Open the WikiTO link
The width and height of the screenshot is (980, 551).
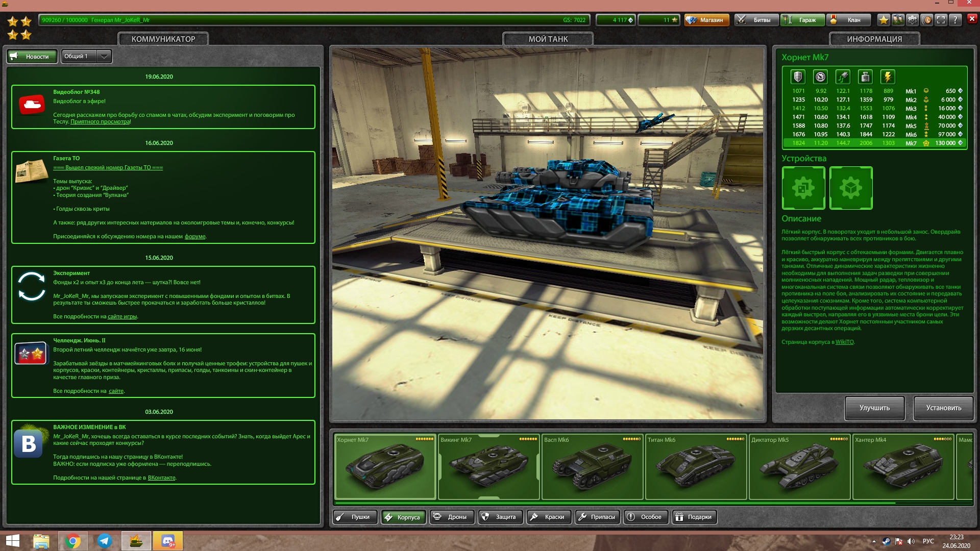tap(844, 342)
